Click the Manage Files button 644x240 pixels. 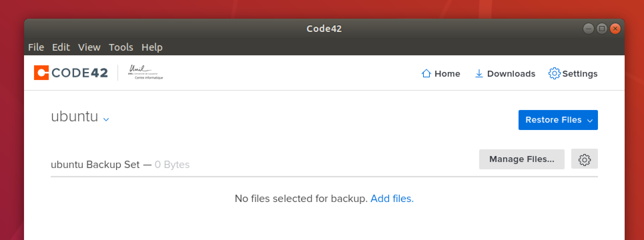pos(522,159)
